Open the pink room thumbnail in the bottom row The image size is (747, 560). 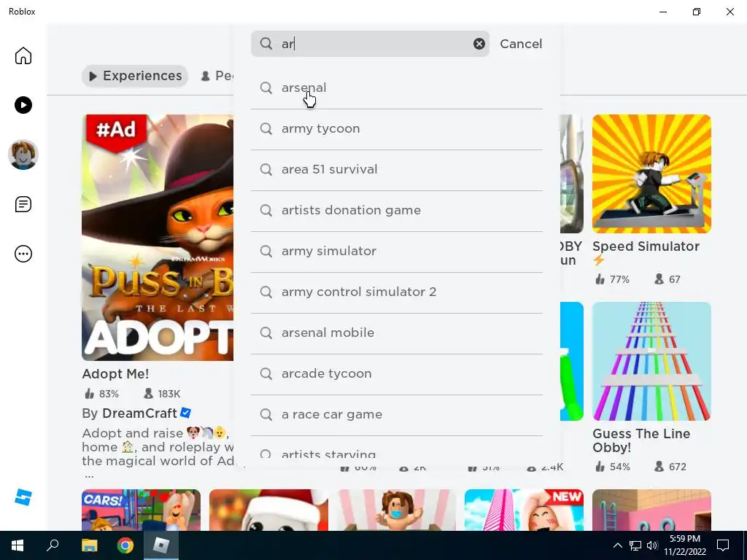pos(651,510)
